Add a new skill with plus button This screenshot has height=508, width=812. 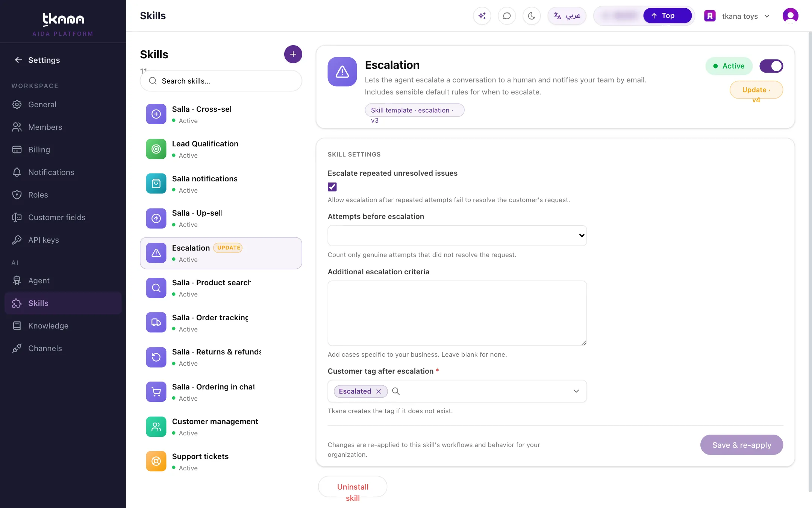293,54
